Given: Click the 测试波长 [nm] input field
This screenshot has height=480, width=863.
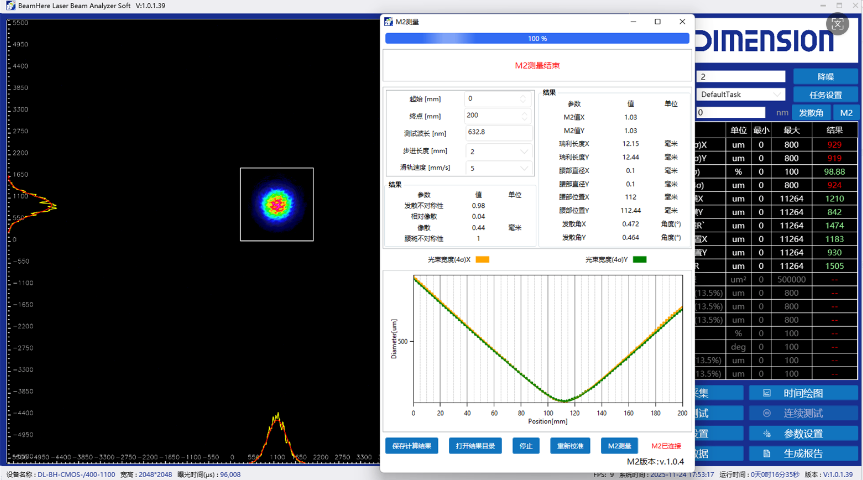Looking at the screenshot, I should click(498, 133).
